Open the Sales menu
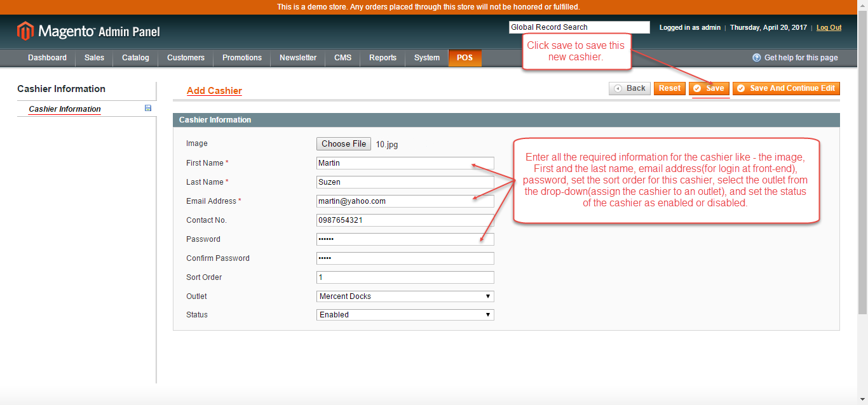The height and width of the screenshot is (405, 868). pos(94,58)
